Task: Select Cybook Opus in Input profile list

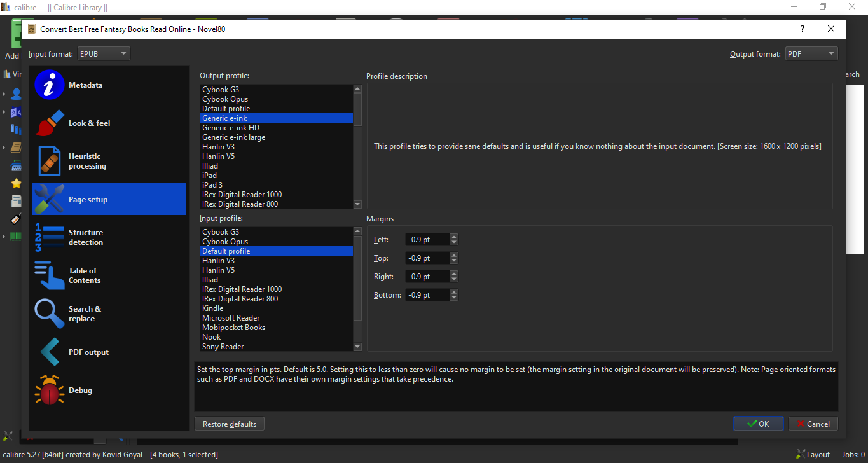Action: [277, 242]
